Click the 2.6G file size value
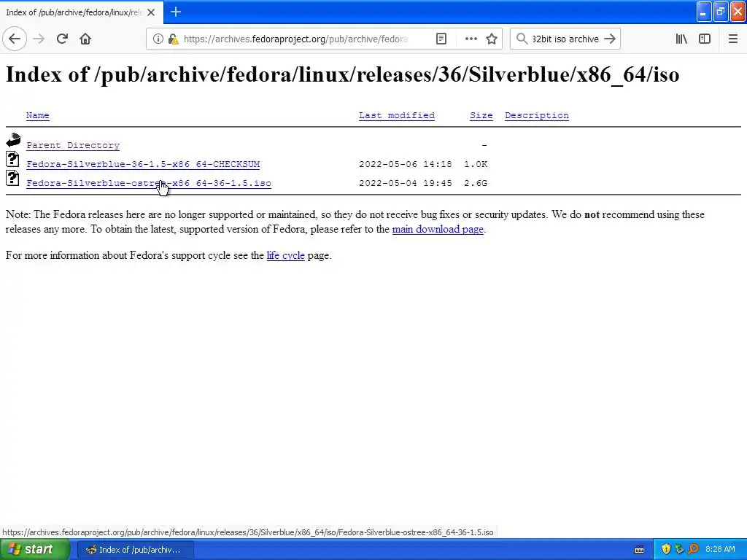 coord(476,183)
